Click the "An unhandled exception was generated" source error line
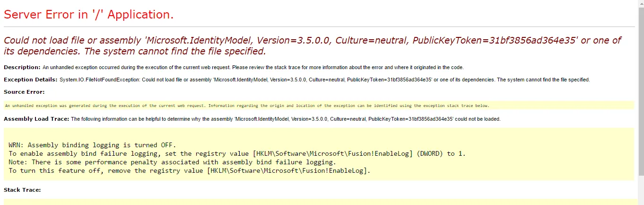The height and width of the screenshot is (205, 644). (247, 106)
